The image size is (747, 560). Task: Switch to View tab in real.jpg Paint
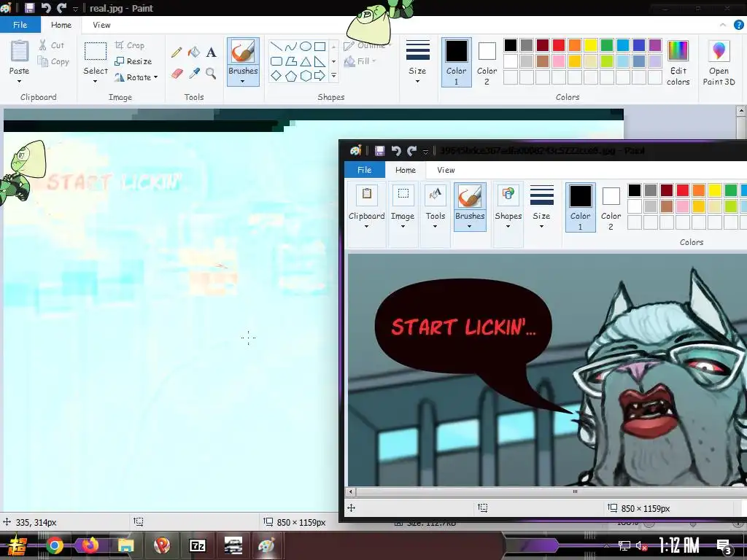(101, 25)
